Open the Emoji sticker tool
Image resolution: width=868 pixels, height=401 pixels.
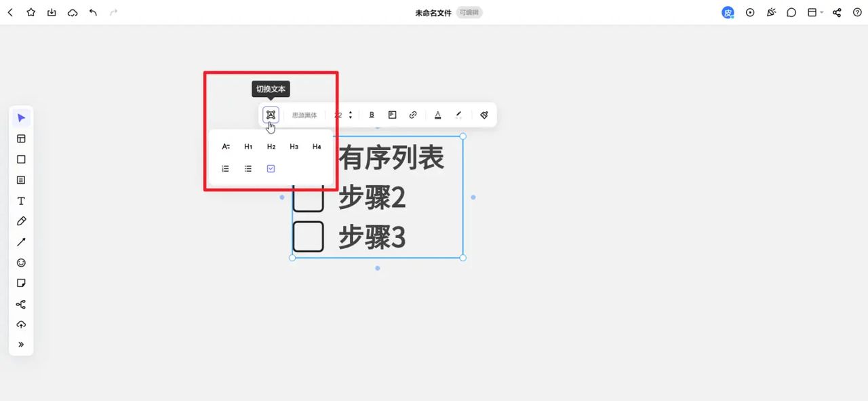(21, 263)
